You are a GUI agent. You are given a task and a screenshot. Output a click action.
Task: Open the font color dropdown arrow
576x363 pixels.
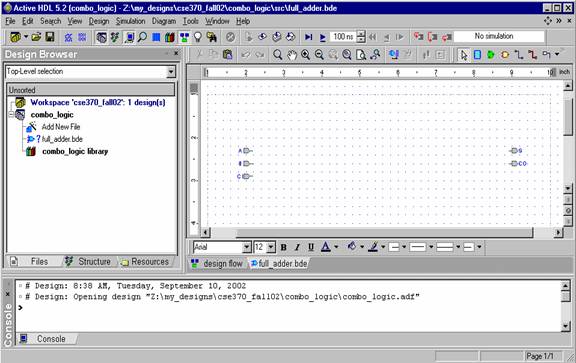point(336,247)
